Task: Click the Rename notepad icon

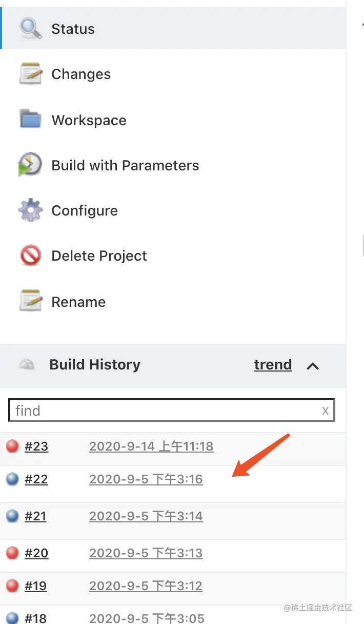Action: pos(30,301)
